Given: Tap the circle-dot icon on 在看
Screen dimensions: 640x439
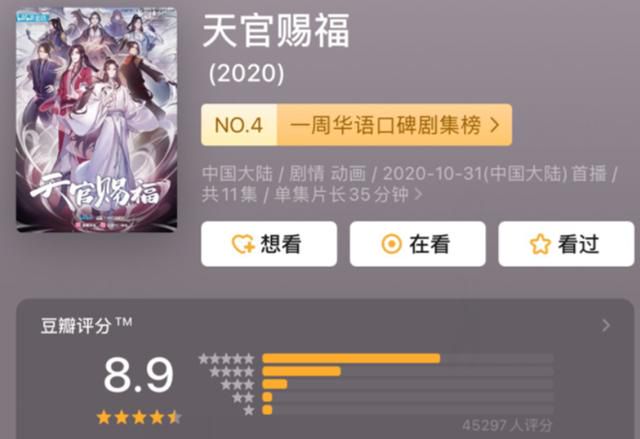Looking at the screenshot, I should tap(391, 244).
